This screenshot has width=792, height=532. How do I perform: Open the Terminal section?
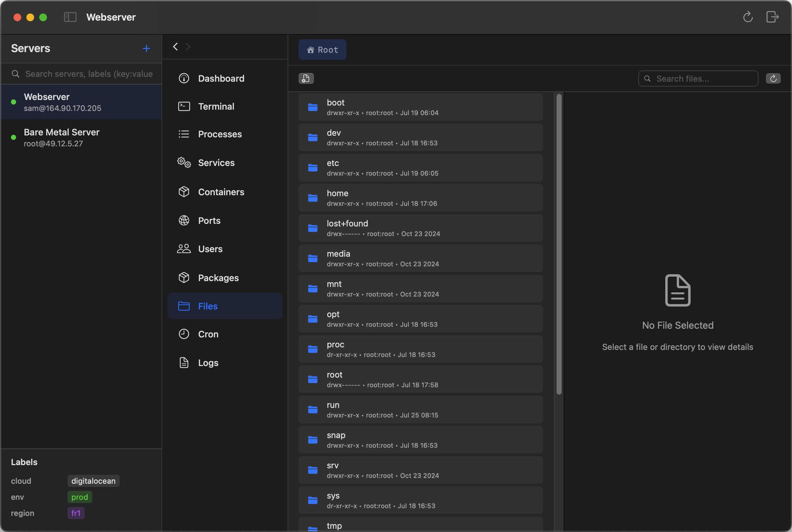[x=225, y=106]
